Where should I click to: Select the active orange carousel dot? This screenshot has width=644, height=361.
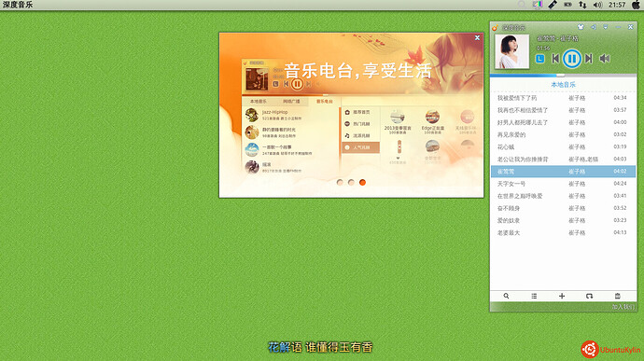point(362,182)
